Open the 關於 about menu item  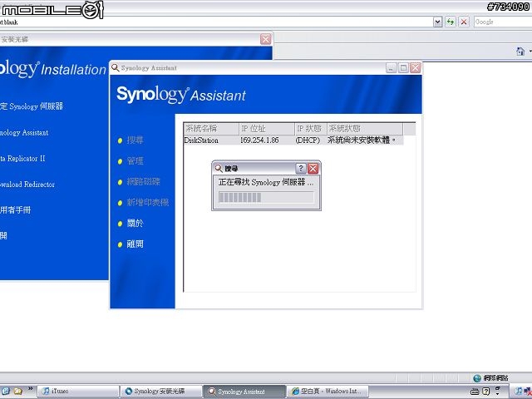coord(135,224)
